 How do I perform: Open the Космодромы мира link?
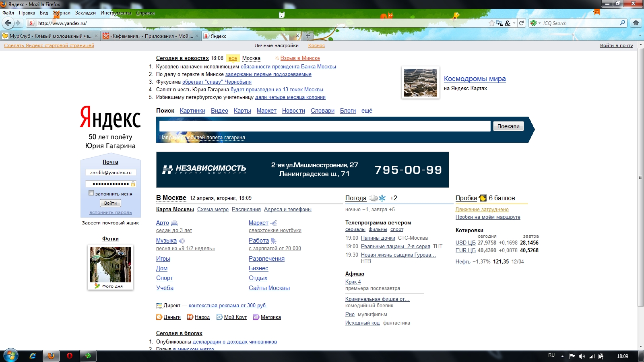pyautogui.click(x=475, y=79)
